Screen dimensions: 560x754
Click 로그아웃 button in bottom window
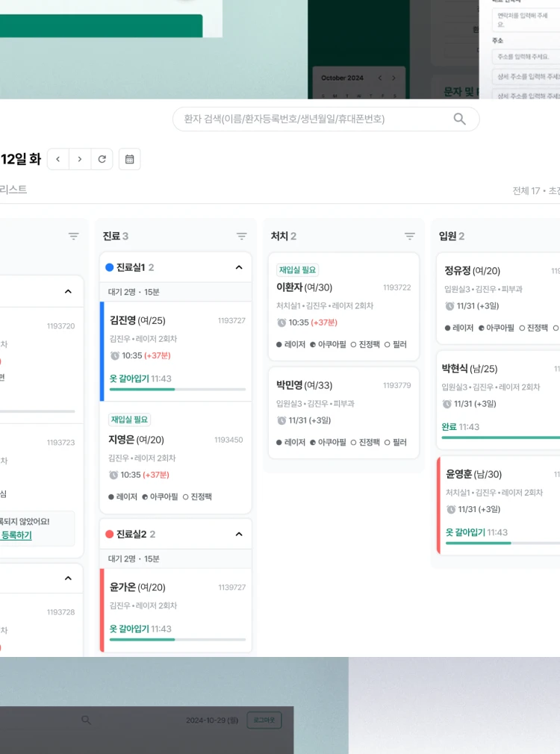click(264, 720)
